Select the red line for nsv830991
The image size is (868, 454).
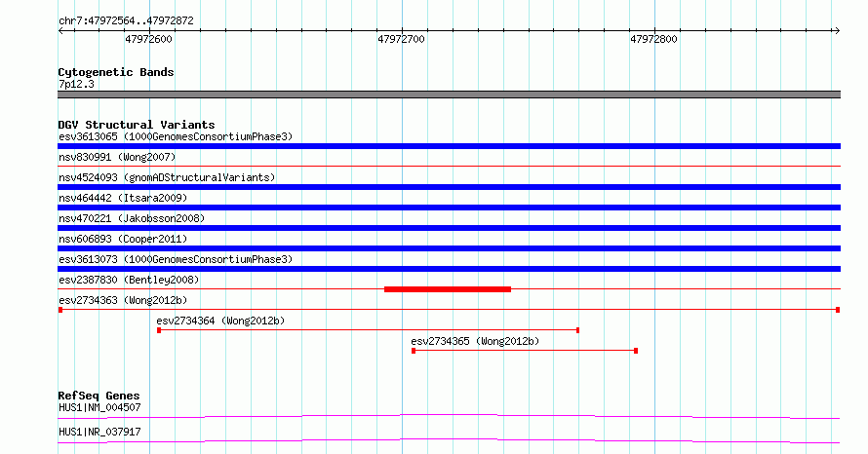click(x=449, y=166)
